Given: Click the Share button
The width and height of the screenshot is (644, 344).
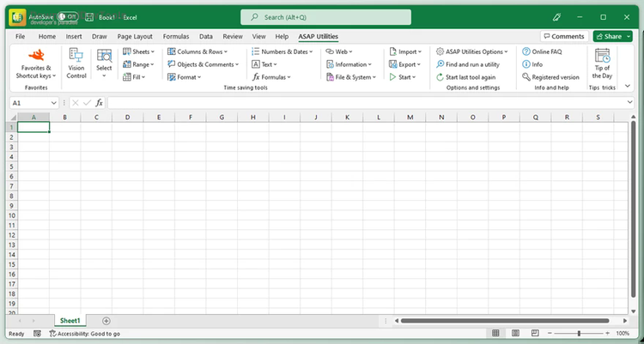Looking at the screenshot, I should click(609, 37).
